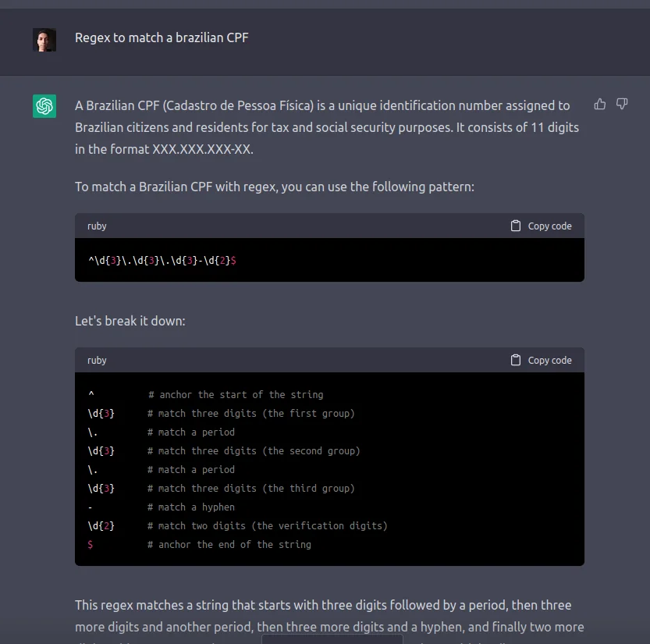Click the copy icon on second code block
The image size is (650, 644).
[516, 360]
